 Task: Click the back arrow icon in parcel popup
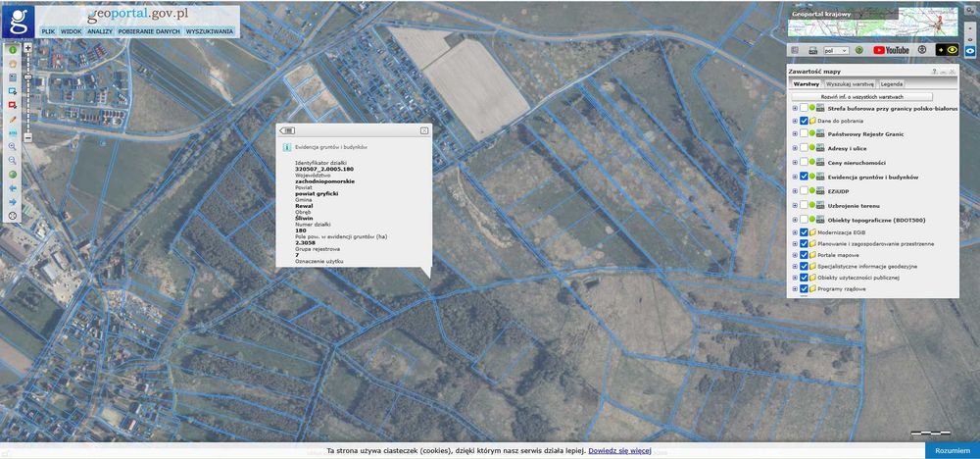point(287,130)
